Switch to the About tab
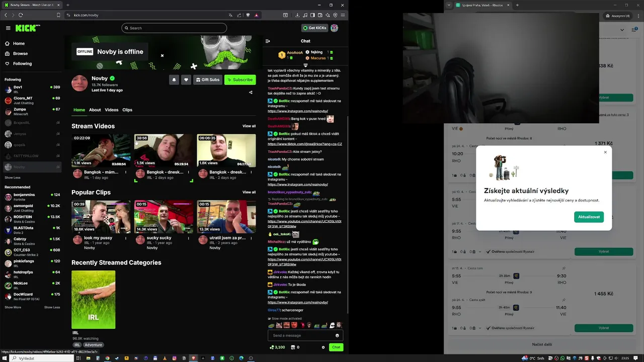Image resolution: width=644 pixels, height=362 pixels. tap(95, 110)
